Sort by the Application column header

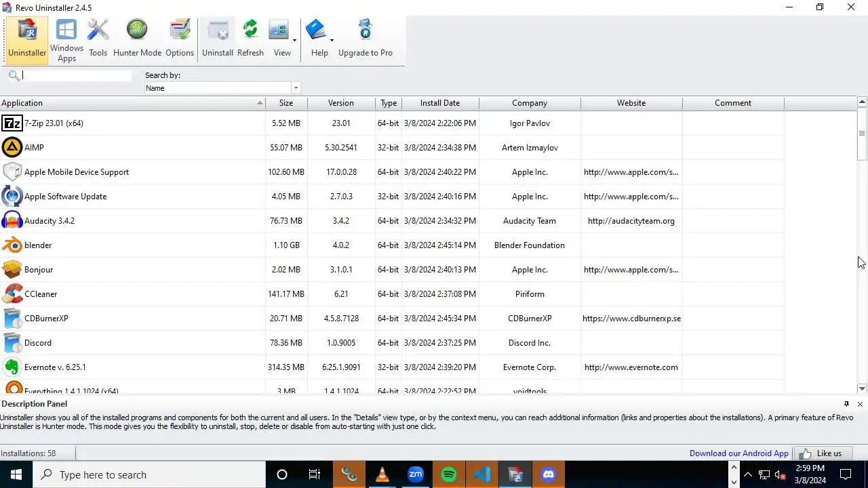(x=132, y=103)
